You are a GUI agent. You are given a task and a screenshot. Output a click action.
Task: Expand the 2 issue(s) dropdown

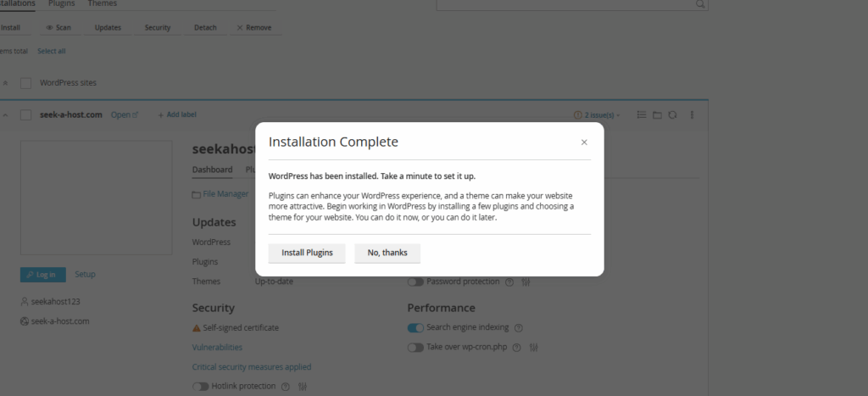(x=597, y=114)
